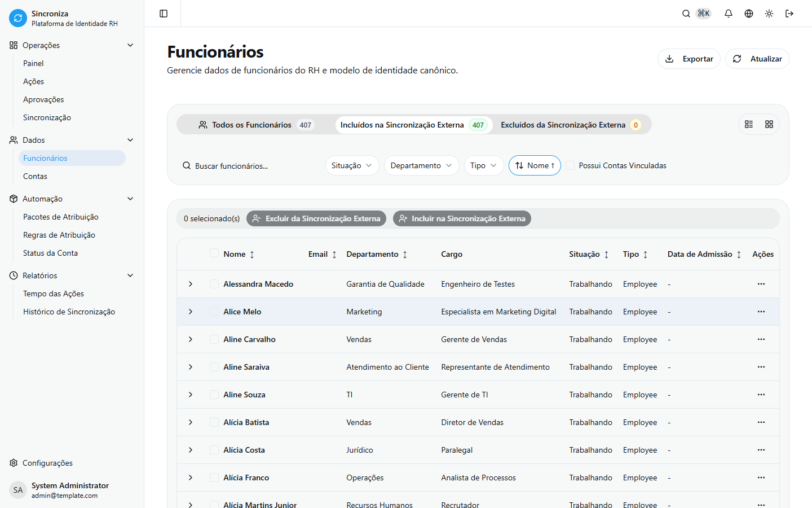Click the Sincroniza sync logo icon
The width and height of the screenshot is (812, 508).
click(17, 17)
